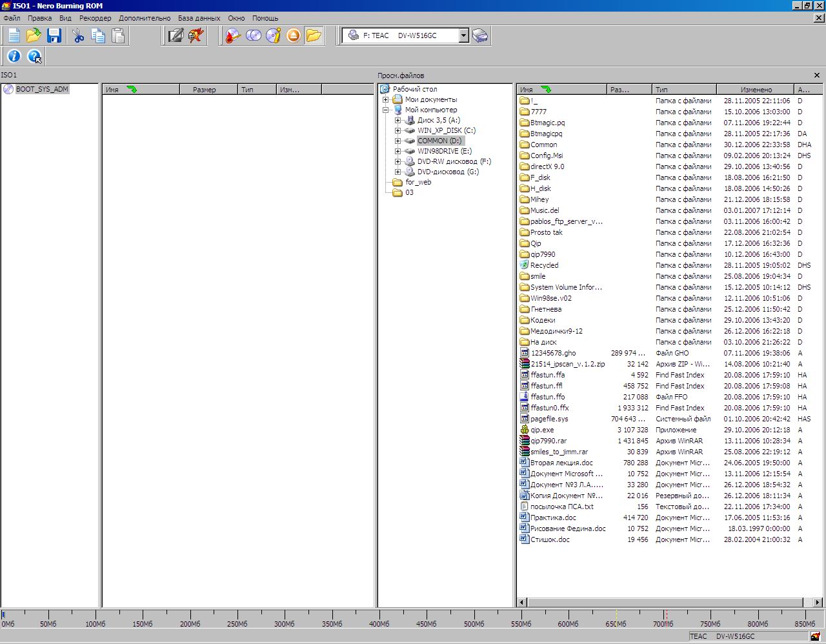Collapse the Мой компьютер tree node
Image resolution: width=826 pixels, height=644 pixels.
tap(386, 110)
